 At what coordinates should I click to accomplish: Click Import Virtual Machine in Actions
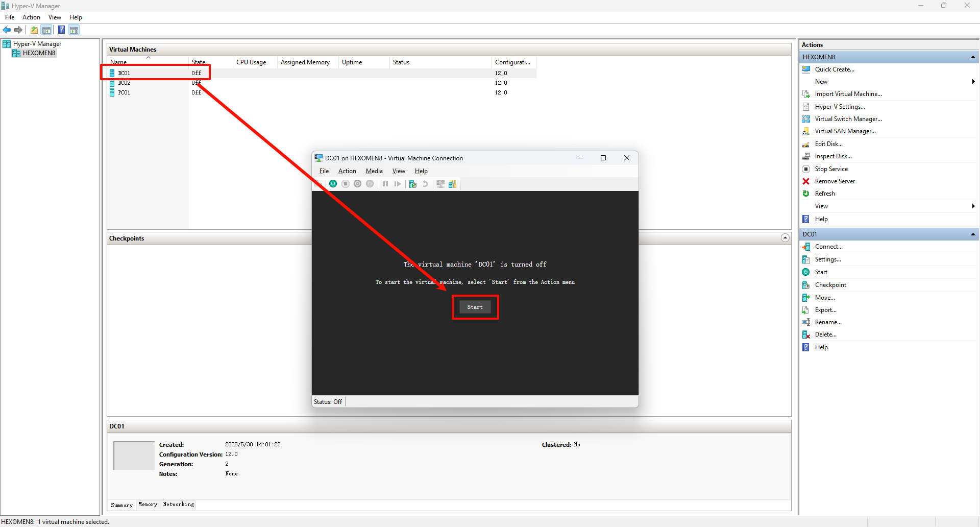tap(848, 94)
